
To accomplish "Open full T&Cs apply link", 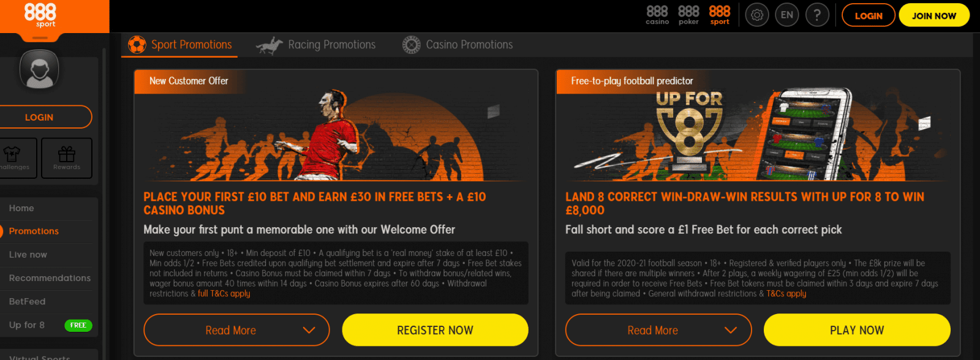I will point(224,294).
